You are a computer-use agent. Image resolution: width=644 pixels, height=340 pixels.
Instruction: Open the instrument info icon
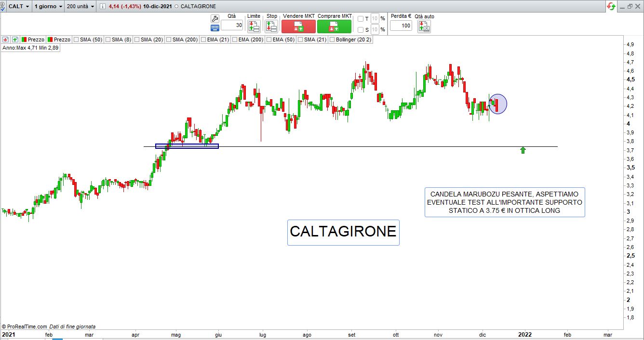point(103,6)
